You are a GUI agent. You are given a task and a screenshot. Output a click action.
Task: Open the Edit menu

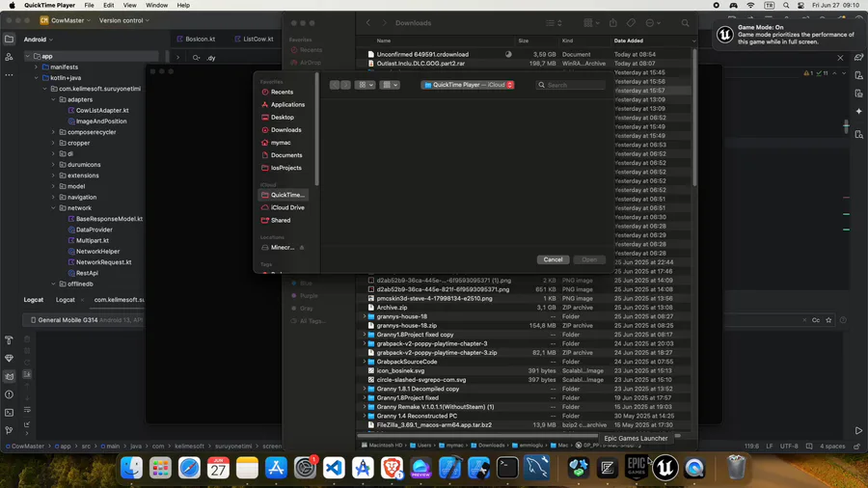tap(108, 5)
